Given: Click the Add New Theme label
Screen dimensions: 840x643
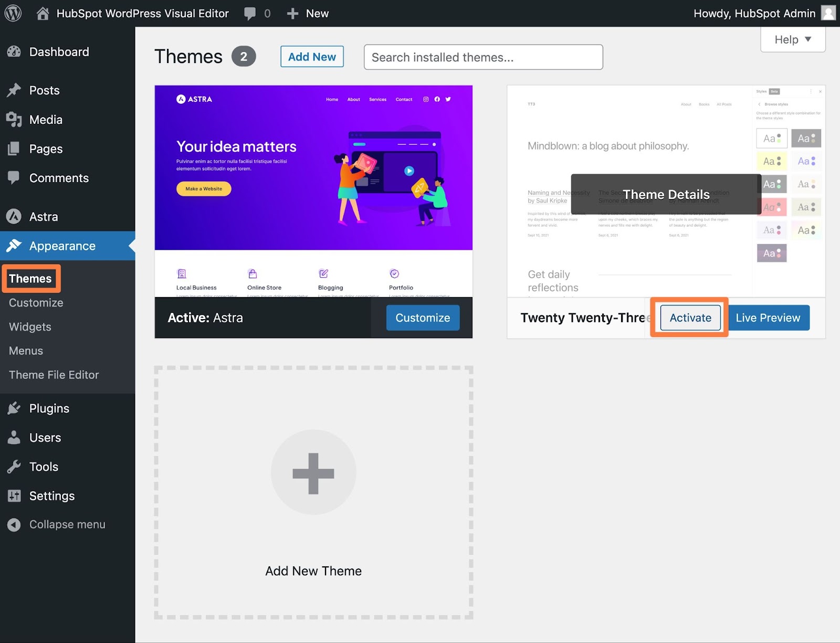Looking at the screenshot, I should [313, 571].
